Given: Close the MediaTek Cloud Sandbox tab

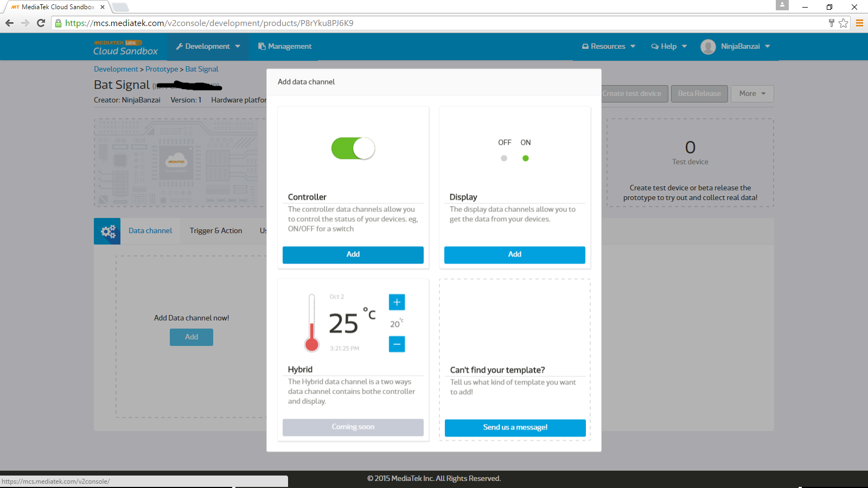Looking at the screenshot, I should [103, 7].
